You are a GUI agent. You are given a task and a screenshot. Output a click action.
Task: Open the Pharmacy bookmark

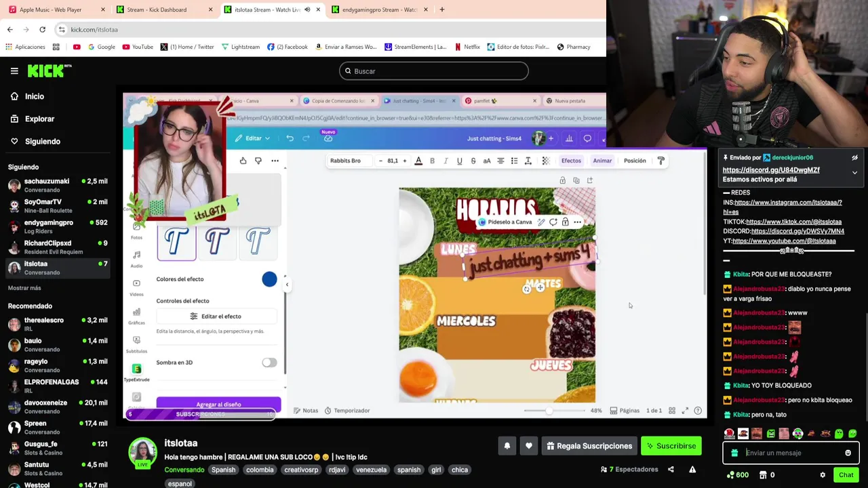[x=574, y=47]
